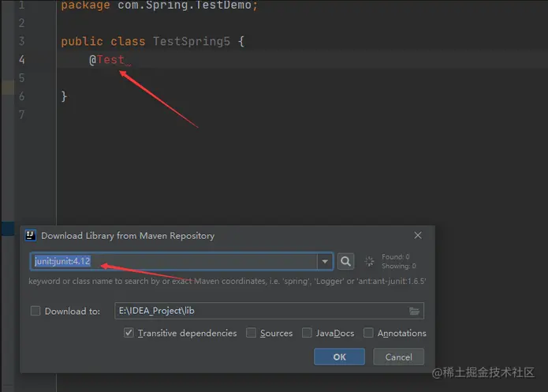Screen dimensions: 548x392
Task: Click the dialog title 'Download Library from Maven Repository'
Action: click(128, 236)
